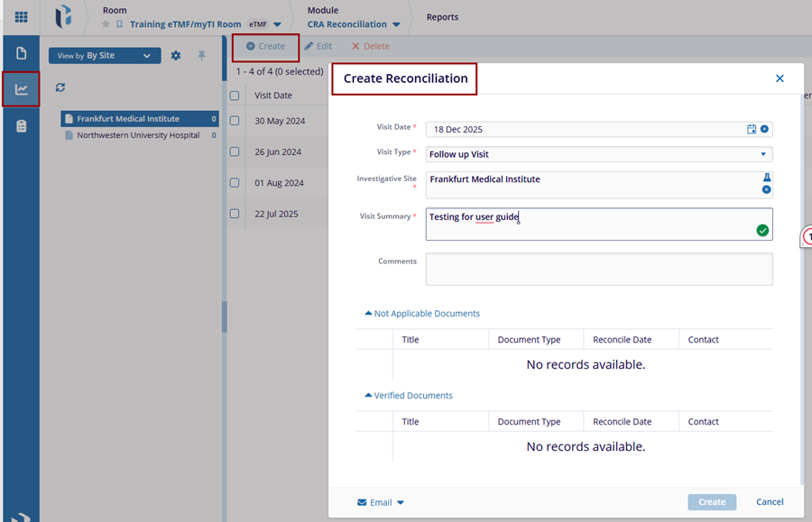Select the 26 Jun 2024 row checkbox
The width and height of the screenshot is (812, 522).
235,151
